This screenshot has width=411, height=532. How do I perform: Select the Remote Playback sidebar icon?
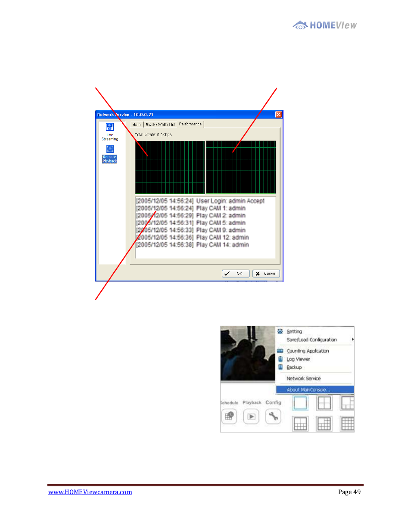(110, 149)
